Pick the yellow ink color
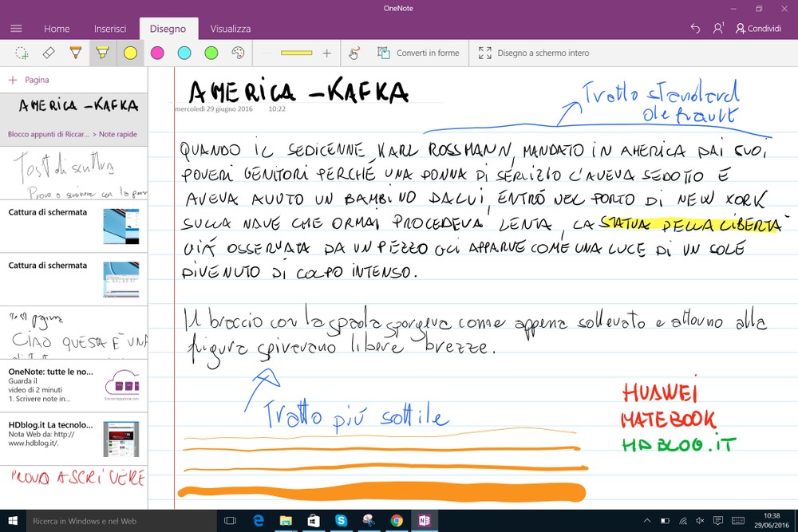798x532 pixels. click(x=130, y=53)
